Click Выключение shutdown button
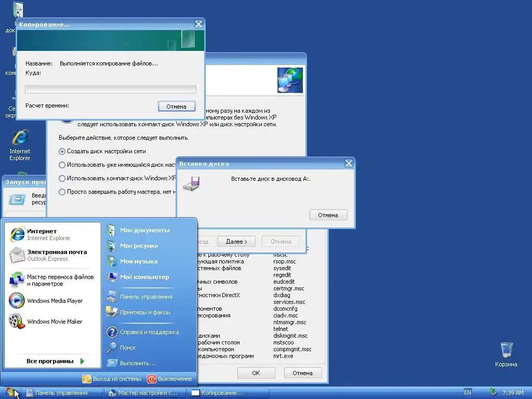The image size is (532, 399). pyautogui.click(x=170, y=379)
